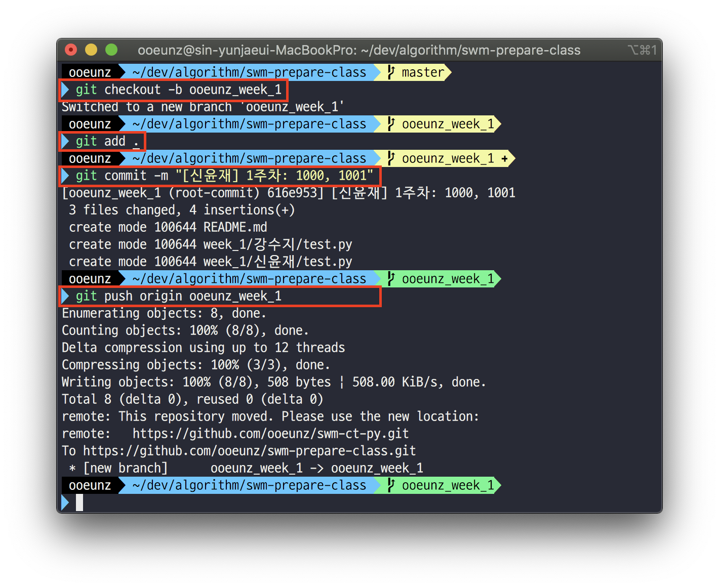719x588 pixels.
Task: Click 'Delta compression using up to 12 threads'
Action: click(204, 348)
